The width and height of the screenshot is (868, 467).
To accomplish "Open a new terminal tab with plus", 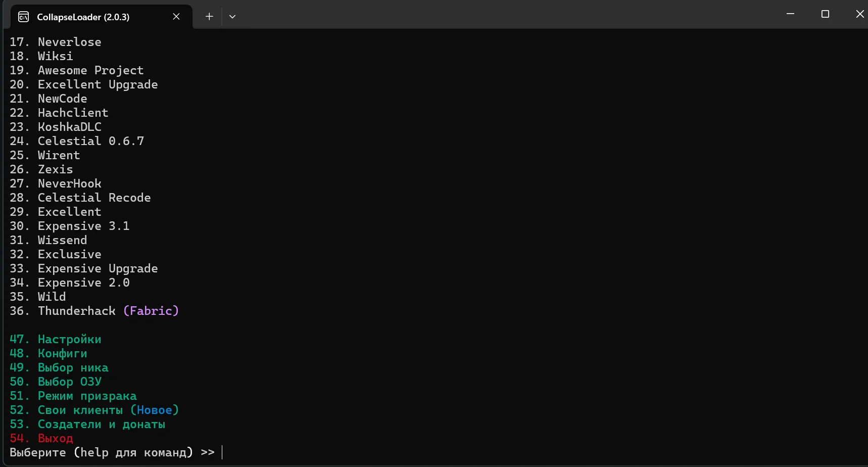I will (209, 17).
